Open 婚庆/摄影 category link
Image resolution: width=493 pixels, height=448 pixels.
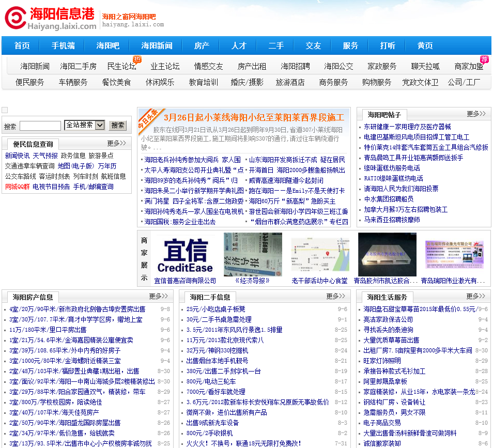point(247,82)
